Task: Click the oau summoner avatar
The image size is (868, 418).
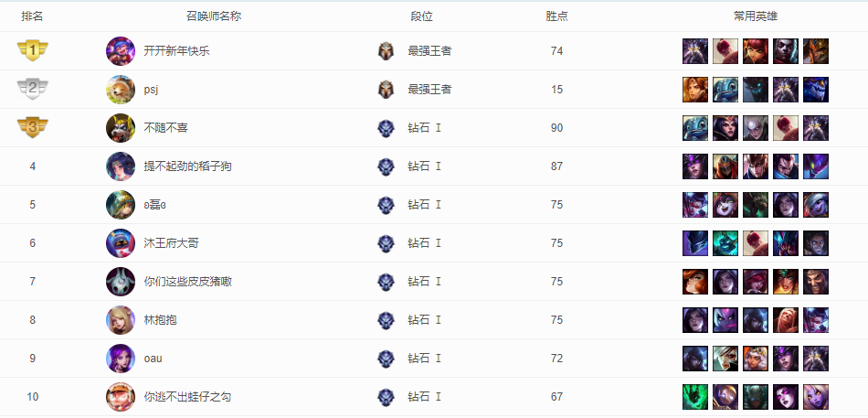Action: pos(121,359)
